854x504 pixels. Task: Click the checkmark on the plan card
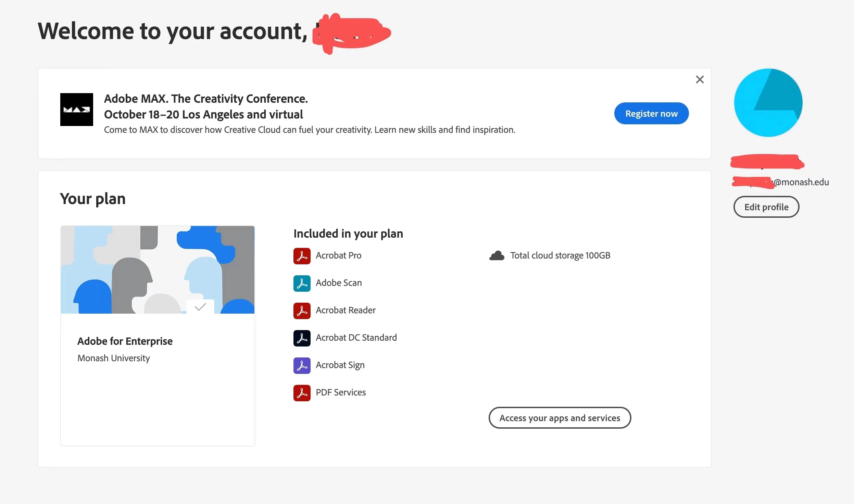pos(200,306)
